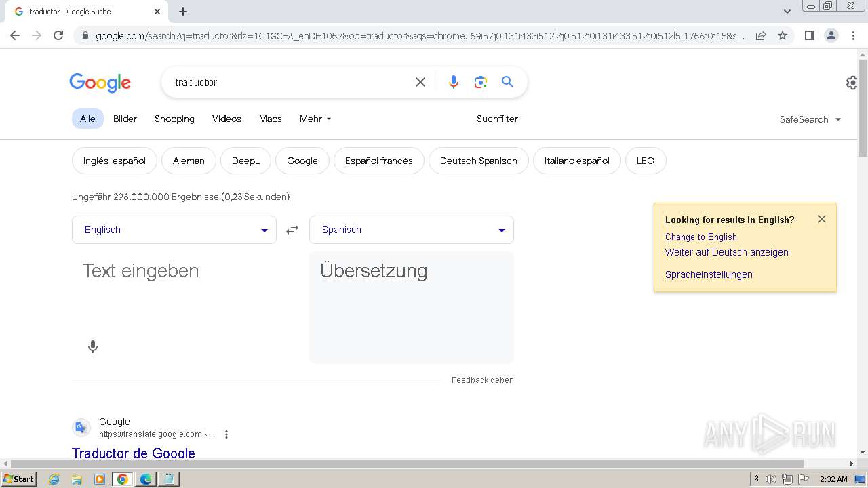
Task: Start voice search with the microphone icon in search bar
Action: [454, 82]
